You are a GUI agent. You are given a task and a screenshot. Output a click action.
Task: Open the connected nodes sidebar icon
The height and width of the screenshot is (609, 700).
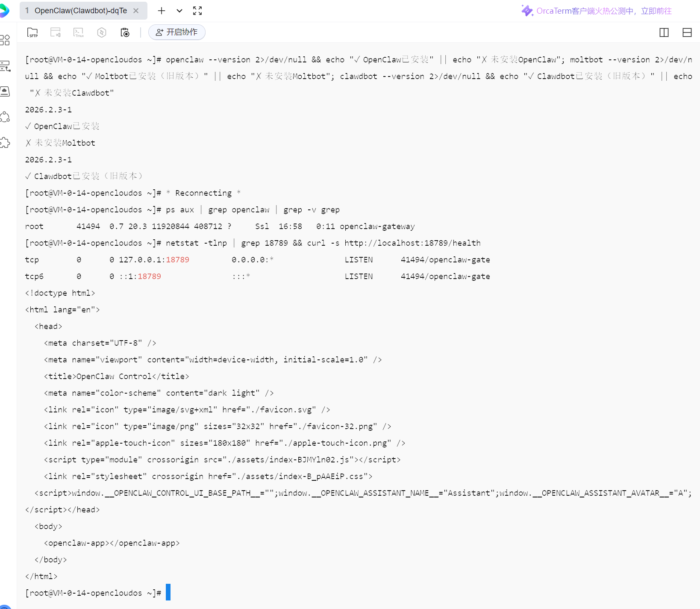tap(5, 117)
